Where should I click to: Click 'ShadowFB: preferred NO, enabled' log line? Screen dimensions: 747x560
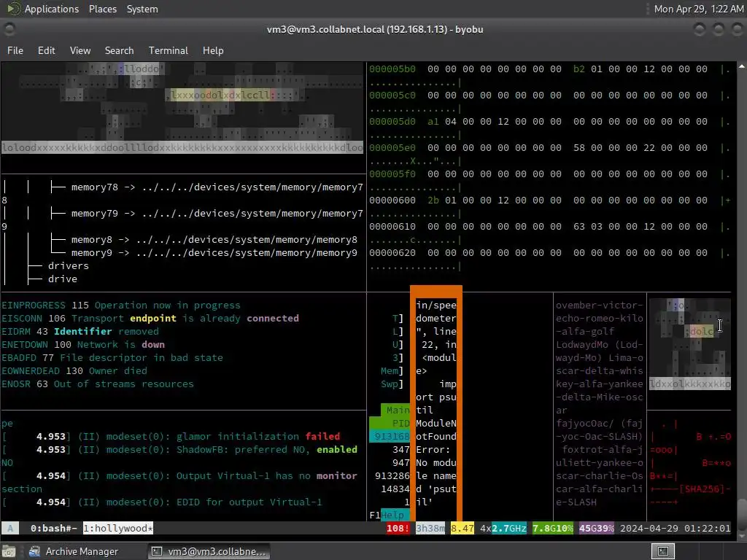179,449
